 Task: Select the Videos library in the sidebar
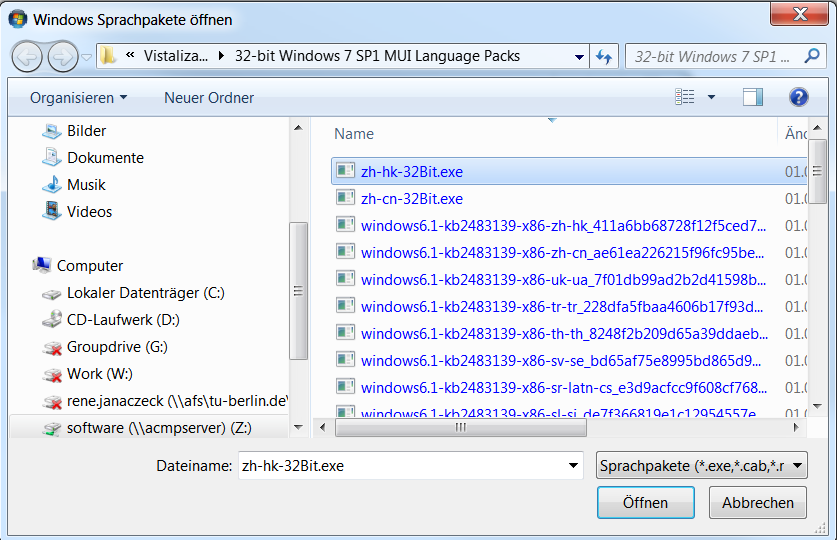pos(89,212)
